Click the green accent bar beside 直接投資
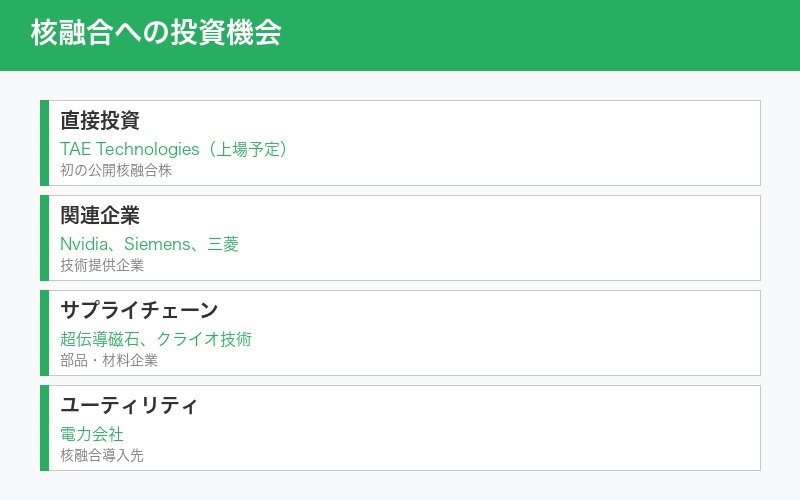Screen dimensions: 800x500 pos(44,143)
